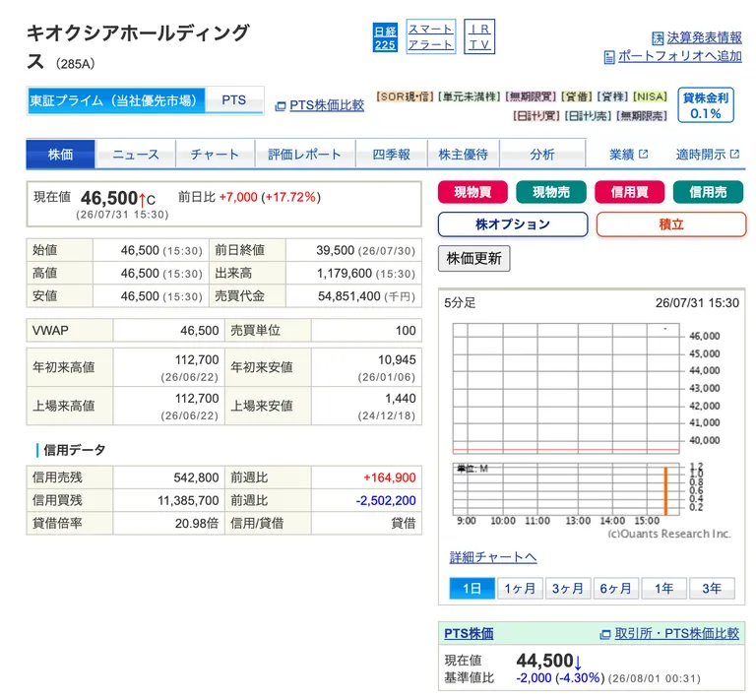Open the 貸株金利 0.1% badge
Screen dimensions: 756x700
tap(706, 105)
